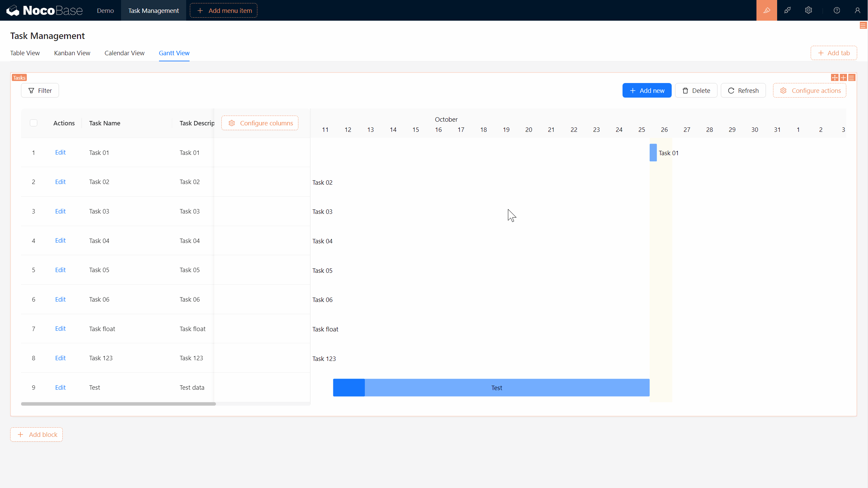Viewport: 868px width, 488px height.
Task: Click the add-block plus icon in Tasks toolbar
Action: (843, 78)
